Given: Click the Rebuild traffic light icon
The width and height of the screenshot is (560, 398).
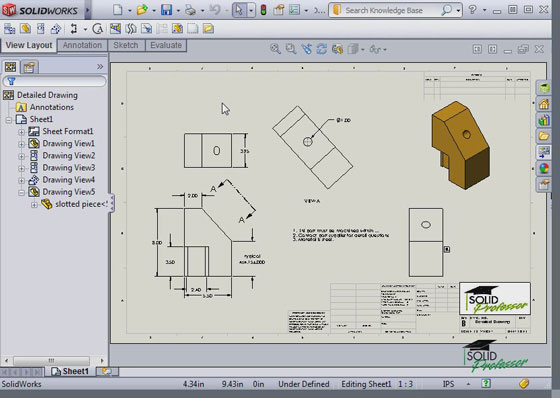Looking at the screenshot, I should pos(264,10).
